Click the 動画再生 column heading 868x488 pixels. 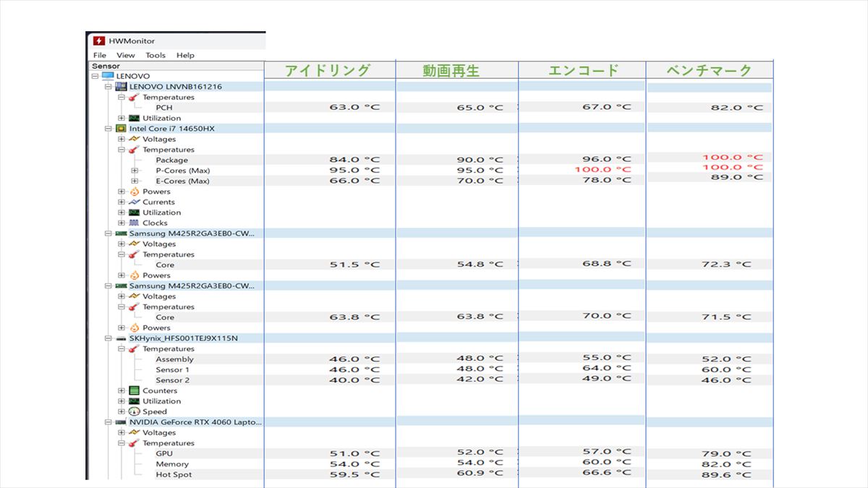(451, 71)
